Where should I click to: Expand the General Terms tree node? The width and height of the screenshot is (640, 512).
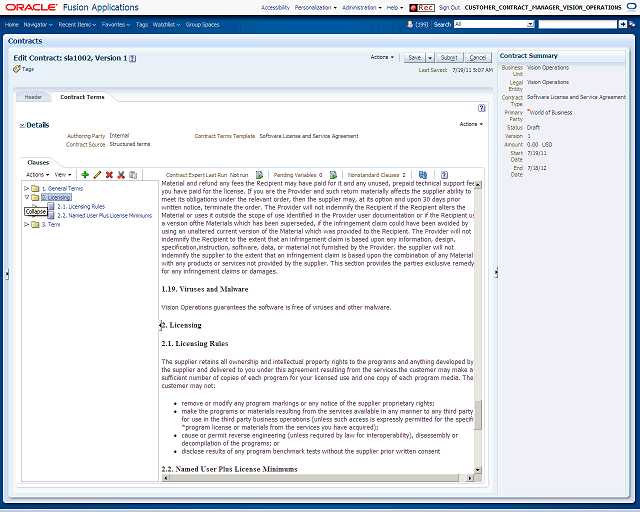click(27, 189)
